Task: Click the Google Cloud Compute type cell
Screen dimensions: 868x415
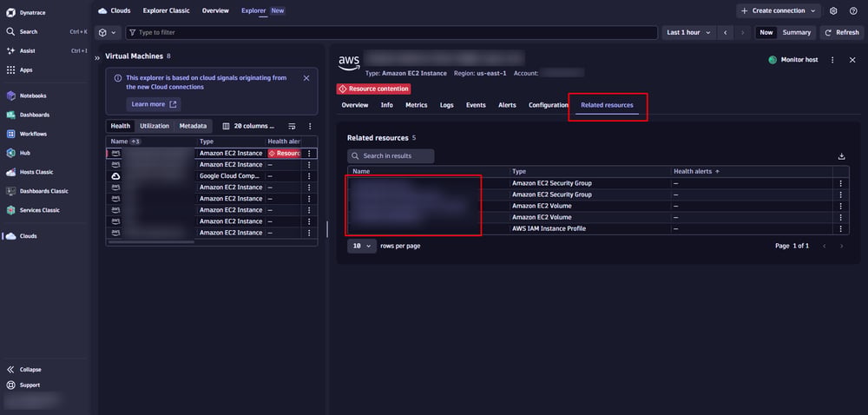Action: 231,176
